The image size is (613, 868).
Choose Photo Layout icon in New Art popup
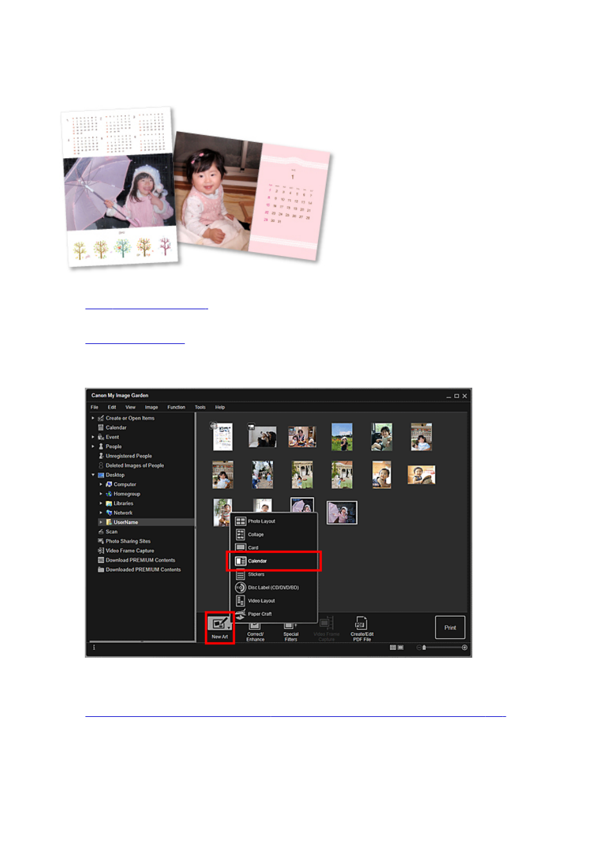[x=240, y=521]
